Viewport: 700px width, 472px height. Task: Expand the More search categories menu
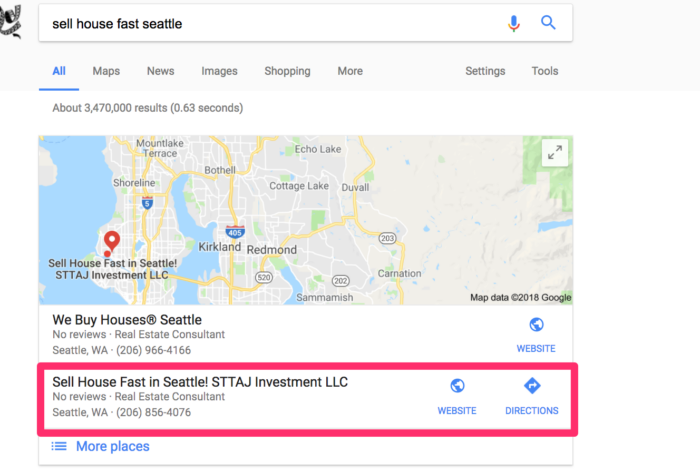click(x=350, y=71)
